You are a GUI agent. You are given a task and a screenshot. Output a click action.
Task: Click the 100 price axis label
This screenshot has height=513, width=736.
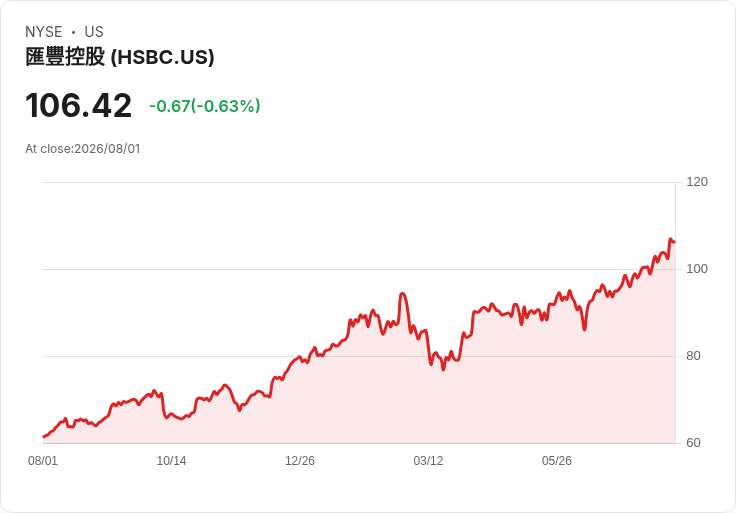click(x=697, y=269)
